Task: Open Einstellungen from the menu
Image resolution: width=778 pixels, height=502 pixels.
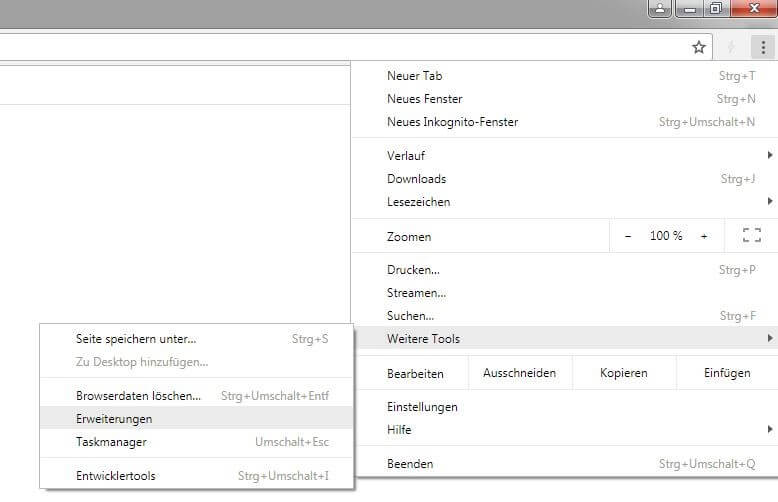Action: tap(422, 407)
